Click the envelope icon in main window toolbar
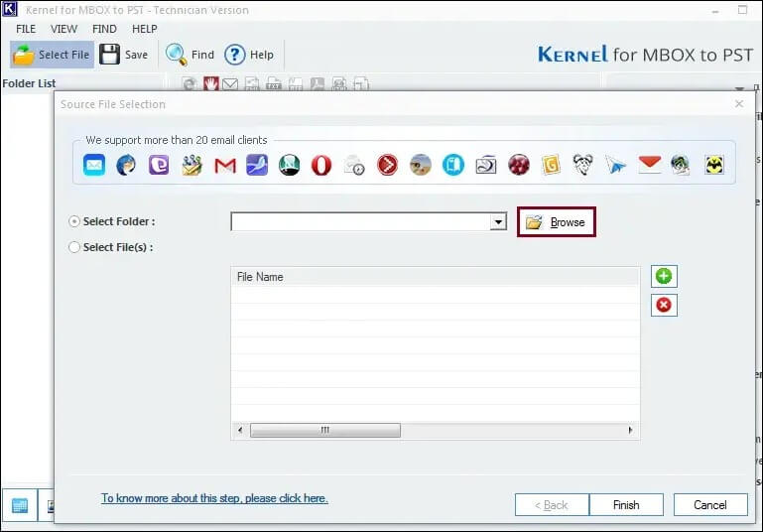Viewport: 763px width, 532px height. pos(230,84)
